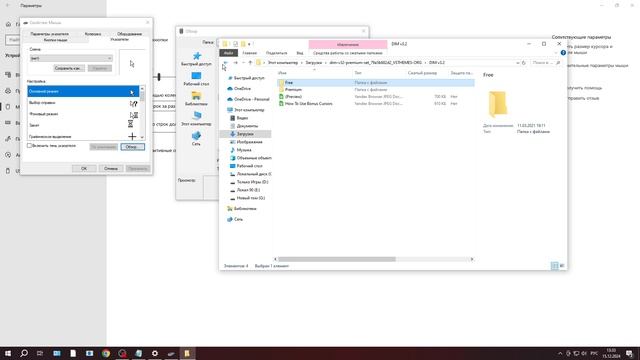Select the Занят cursor row

point(83,125)
